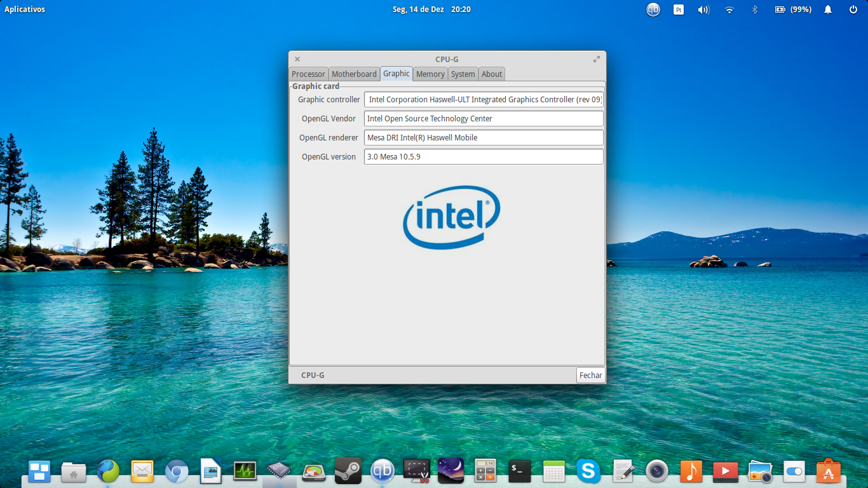Open the Camera app from dock

point(657,471)
